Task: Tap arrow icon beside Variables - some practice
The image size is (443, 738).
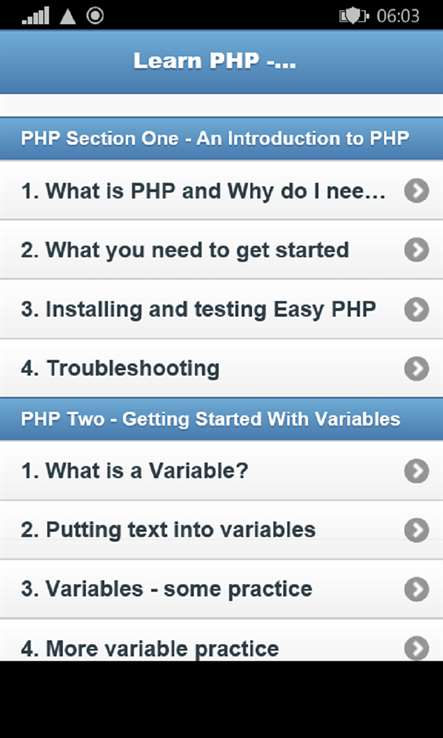Action: point(417,590)
